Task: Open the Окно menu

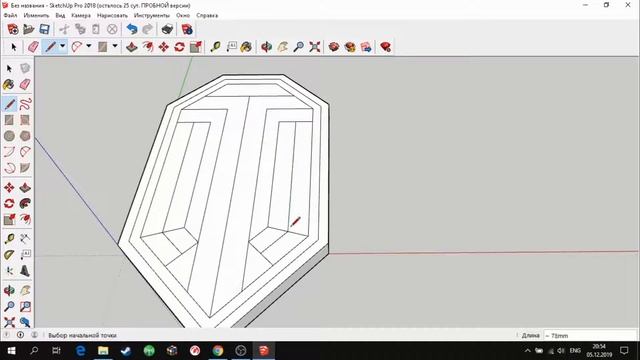Action: pos(183,15)
